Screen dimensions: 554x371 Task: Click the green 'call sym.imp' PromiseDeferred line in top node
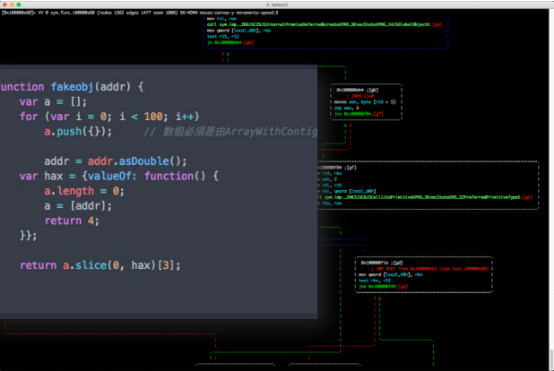point(324,24)
